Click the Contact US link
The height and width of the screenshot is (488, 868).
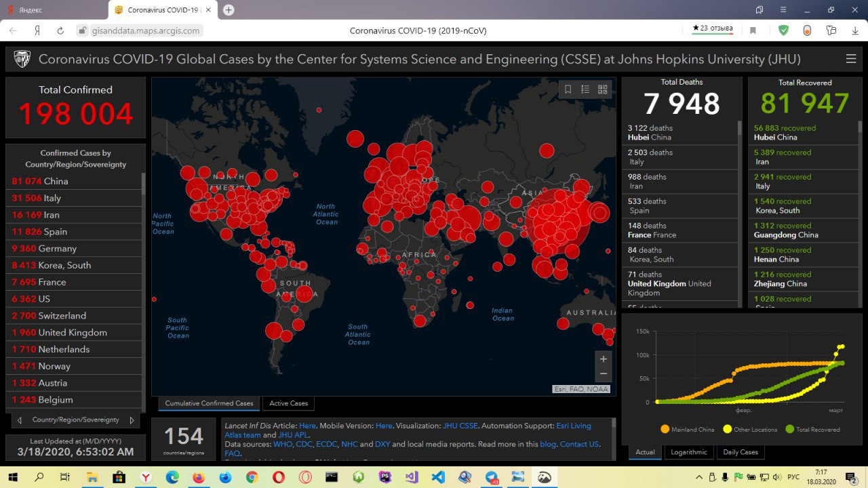(579, 444)
